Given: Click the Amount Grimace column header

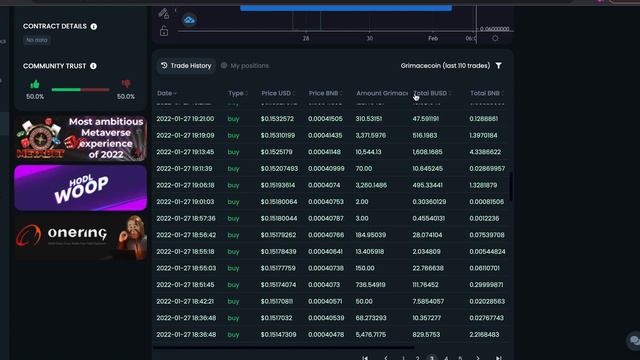Looking at the screenshot, I should pos(382,93).
